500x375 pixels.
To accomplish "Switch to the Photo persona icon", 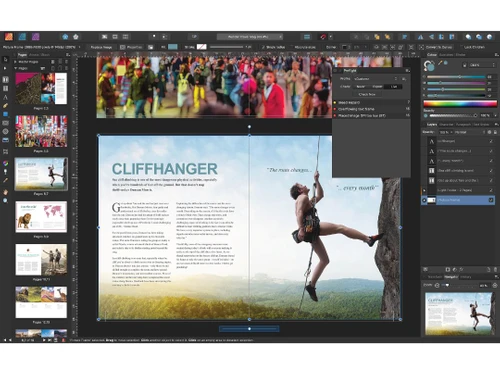I will [36, 36].
